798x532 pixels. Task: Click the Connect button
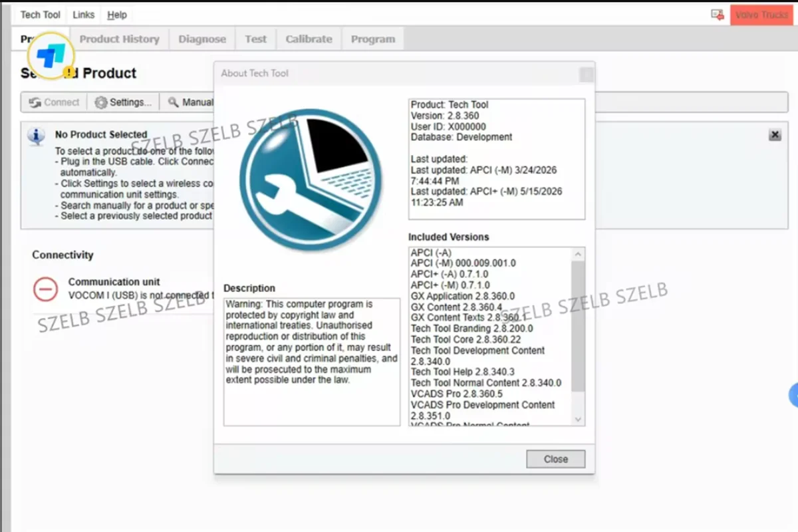click(x=55, y=102)
